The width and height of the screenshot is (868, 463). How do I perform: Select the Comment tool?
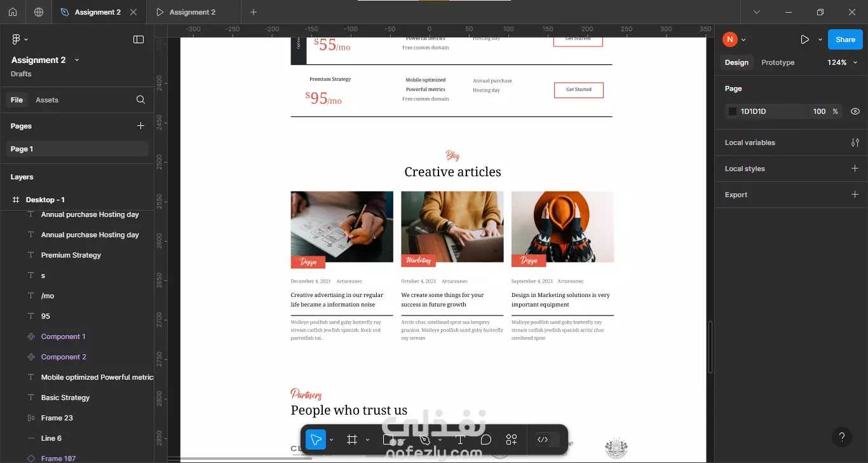486,439
